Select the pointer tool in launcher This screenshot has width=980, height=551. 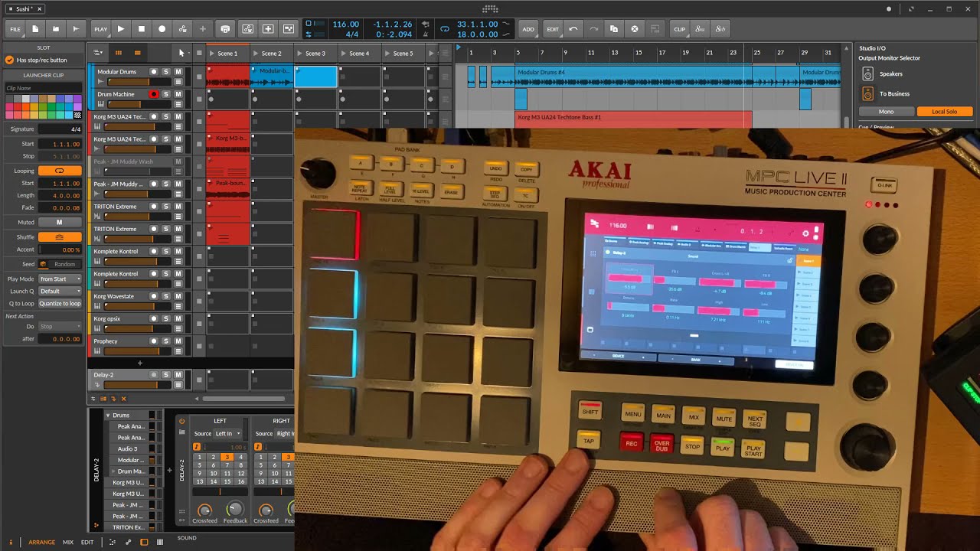tap(181, 53)
